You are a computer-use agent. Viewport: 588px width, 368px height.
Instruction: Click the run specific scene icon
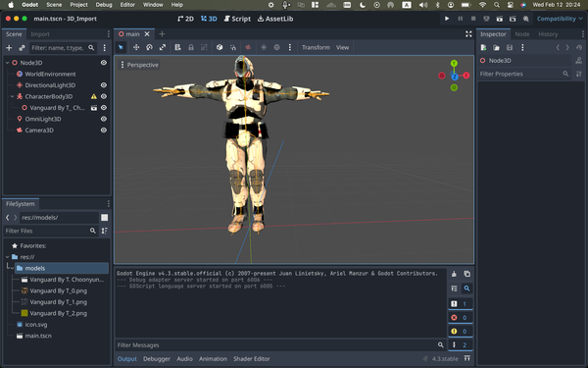coord(513,19)
